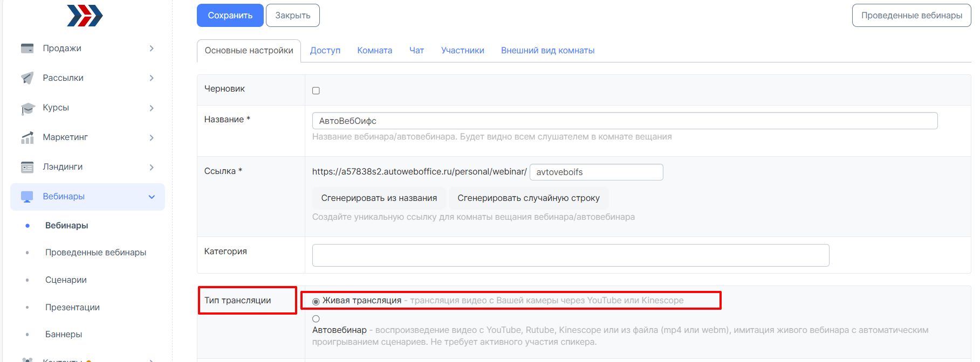Open the Доступ tab
The image size is (980, 362).
click(325, 51)
